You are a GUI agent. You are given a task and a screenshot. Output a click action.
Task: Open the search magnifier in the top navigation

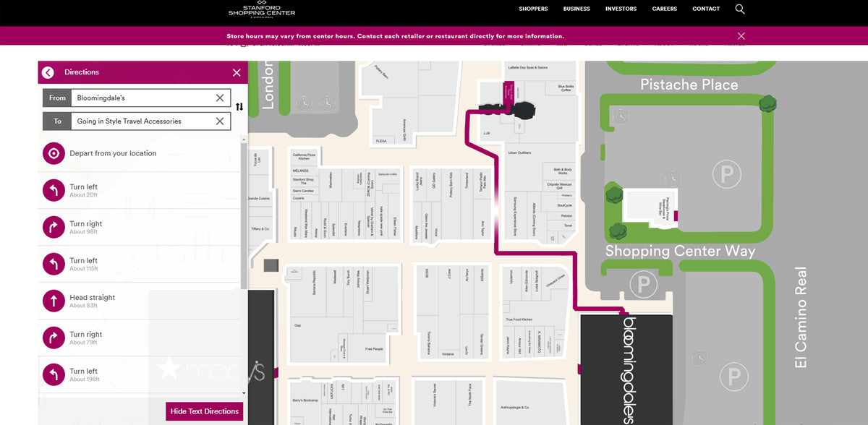tap(739, 9)
